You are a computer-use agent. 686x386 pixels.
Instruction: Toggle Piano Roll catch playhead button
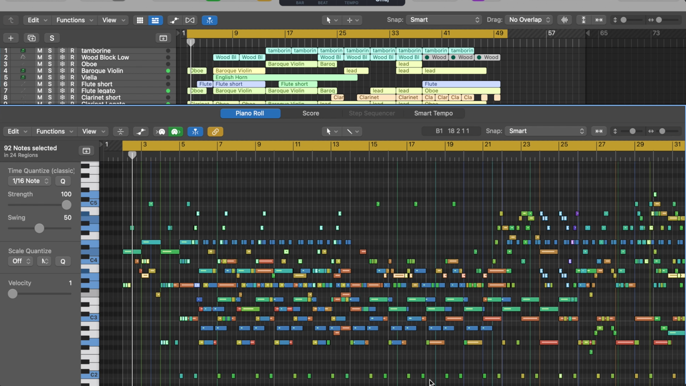coord(195,132)
